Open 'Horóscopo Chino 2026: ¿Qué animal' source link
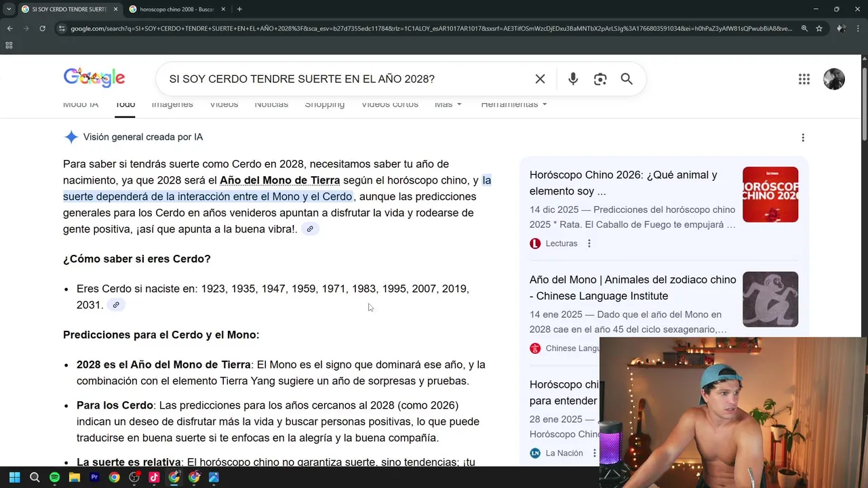 tap(623, 183)
